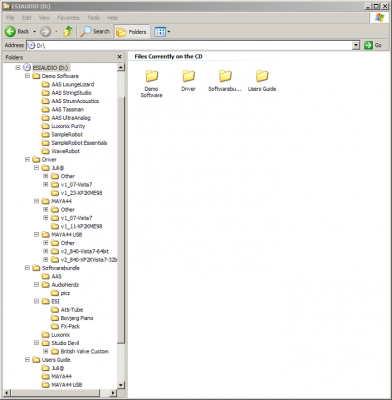
Task: Go up one folder level
Action: coord(68,32)
